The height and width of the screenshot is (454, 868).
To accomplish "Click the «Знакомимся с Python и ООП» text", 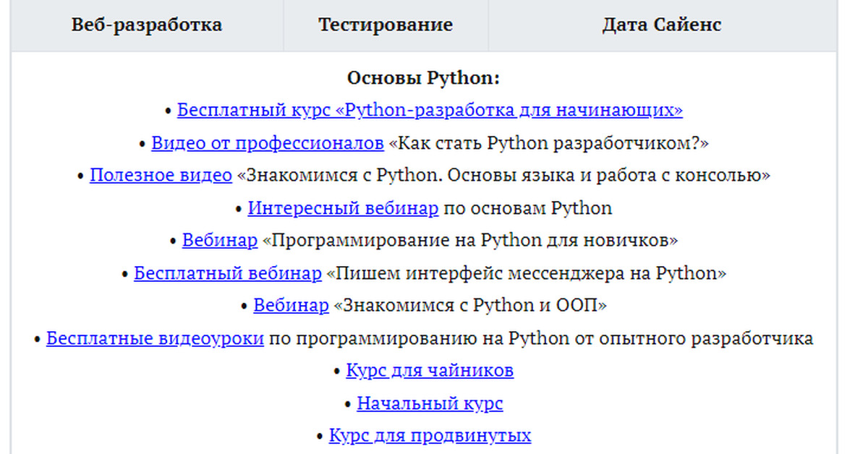I will click(469, 306).
